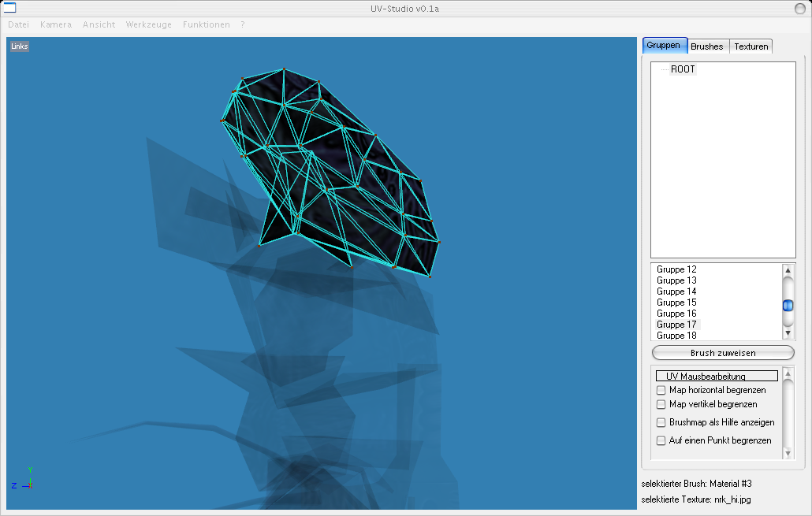Image resolution: width=812 pixels, height=516 pixels.
Task: Click the UV Mausbearbeitung button
Action: click(x=717, y=377)
